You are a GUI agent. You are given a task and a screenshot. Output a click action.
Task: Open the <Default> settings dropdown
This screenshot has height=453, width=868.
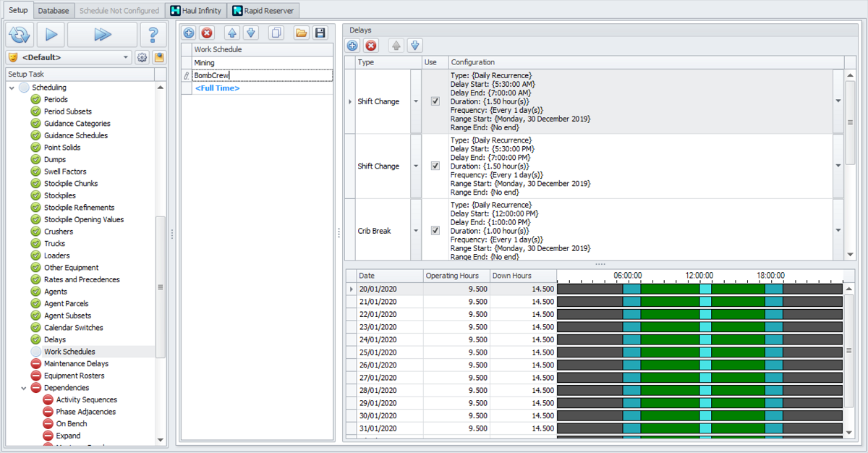point(126,57)
